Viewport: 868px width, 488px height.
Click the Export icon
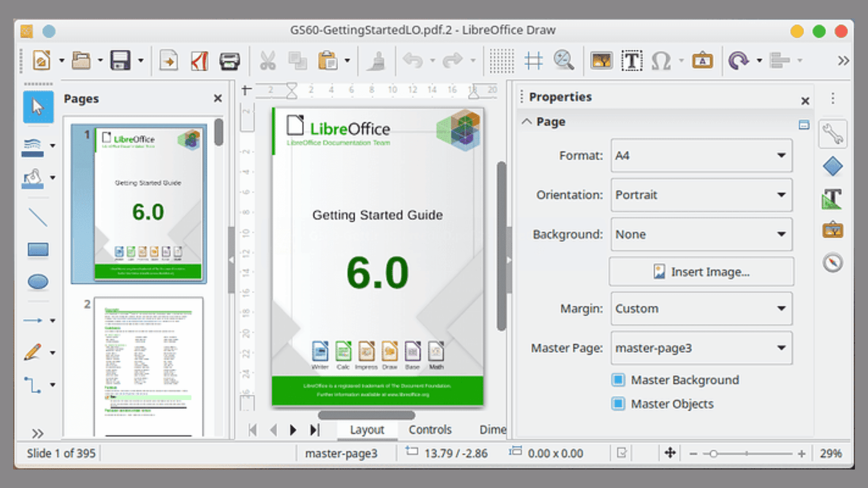click(169, 61)
